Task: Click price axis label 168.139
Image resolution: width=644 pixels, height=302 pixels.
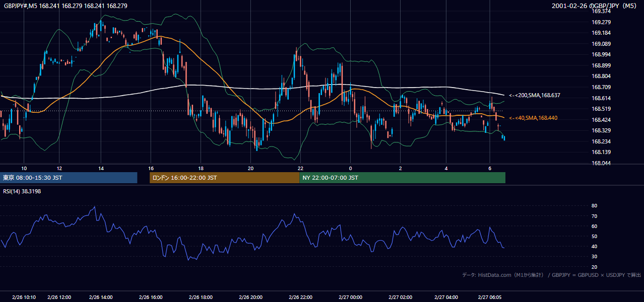Action: [601, 152]
